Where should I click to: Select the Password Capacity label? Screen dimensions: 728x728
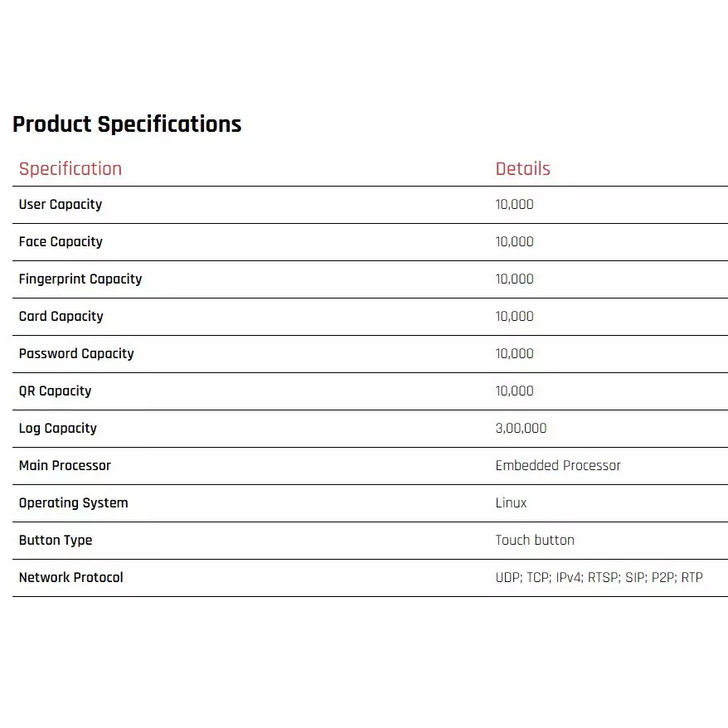tap(76, 354)
